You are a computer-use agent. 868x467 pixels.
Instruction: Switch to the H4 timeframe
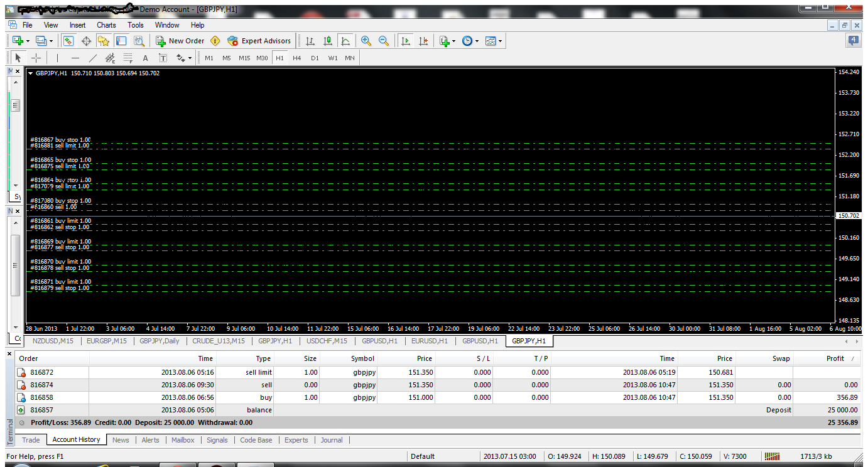pos(297,58)
